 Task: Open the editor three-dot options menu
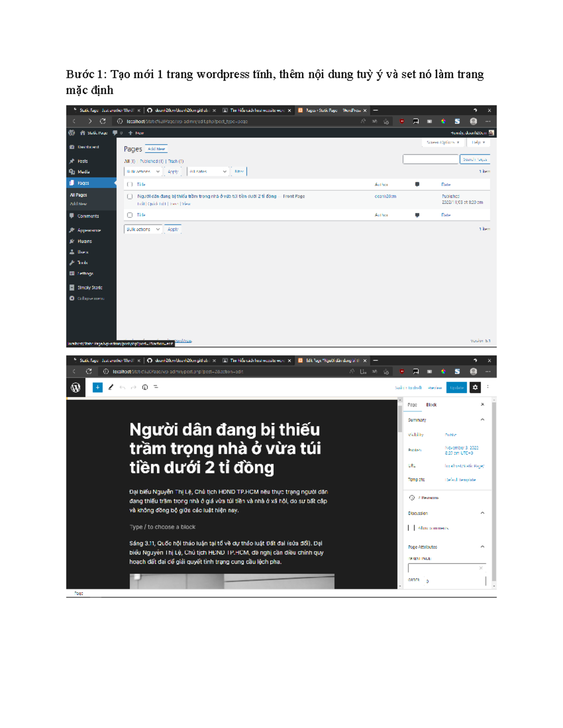pyautogui.click(x=488, y=388)
